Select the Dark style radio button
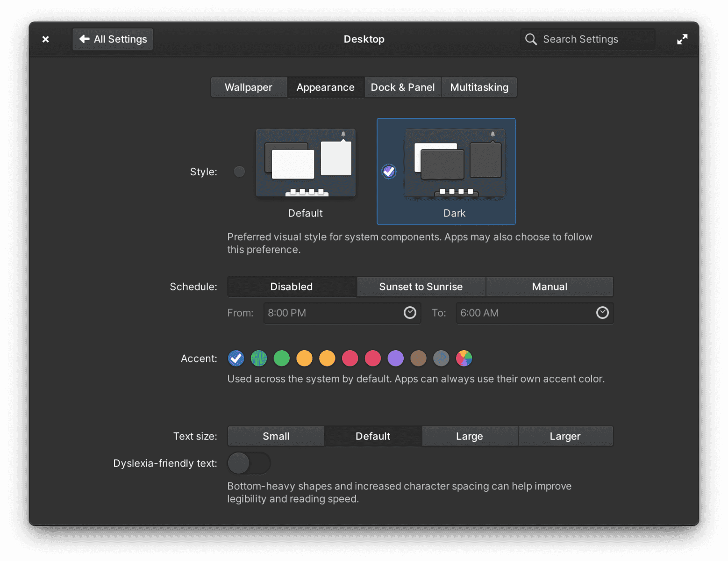 coord(388,172)
